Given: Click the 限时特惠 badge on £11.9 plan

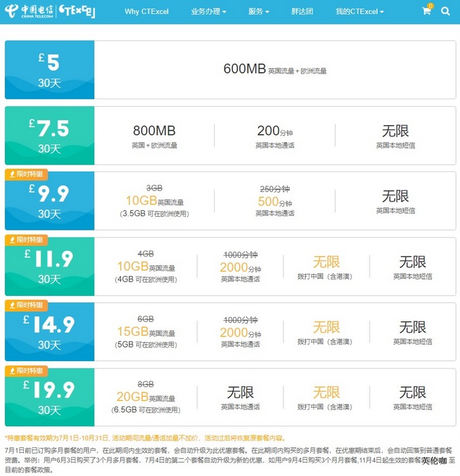Looking at the screenshot, I should pos(24,239).
